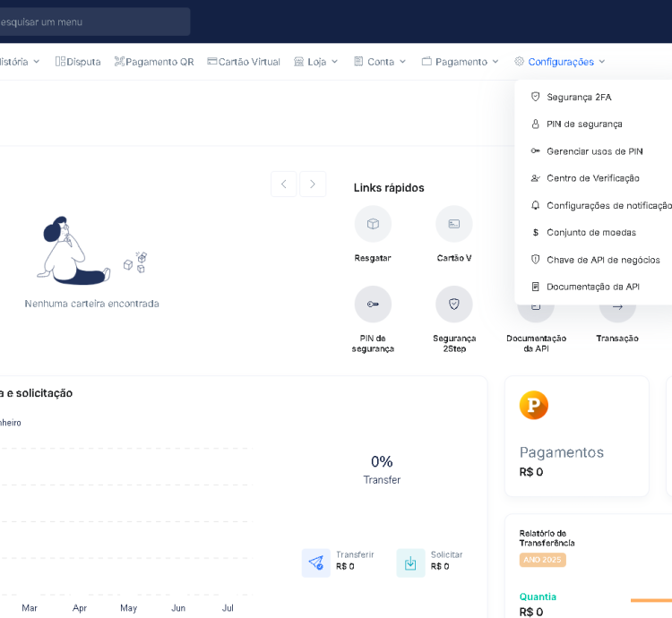This screenshot has width=672, height=618.
Task: Open the Conta dropdown menu
Action: coord(380,62)
